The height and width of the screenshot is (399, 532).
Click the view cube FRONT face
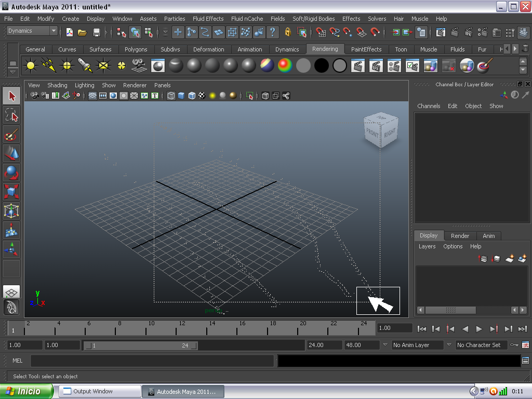point(372,132)
